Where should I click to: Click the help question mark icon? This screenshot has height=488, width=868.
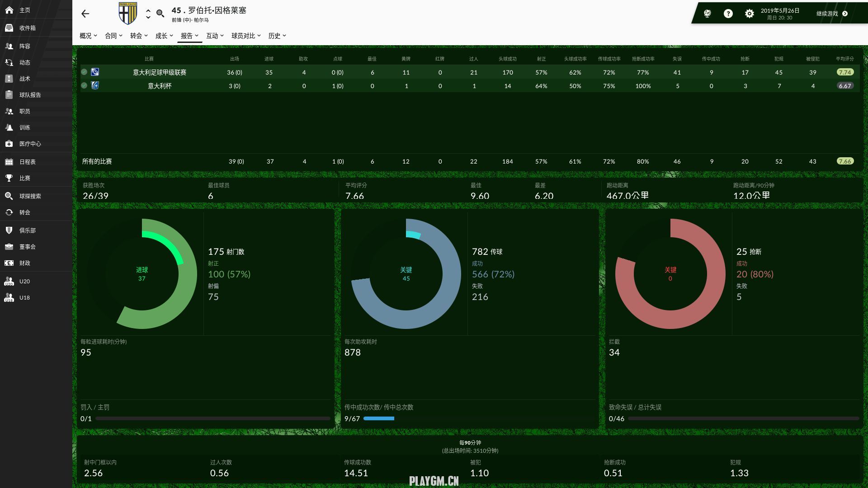click(x=728, y=14)
